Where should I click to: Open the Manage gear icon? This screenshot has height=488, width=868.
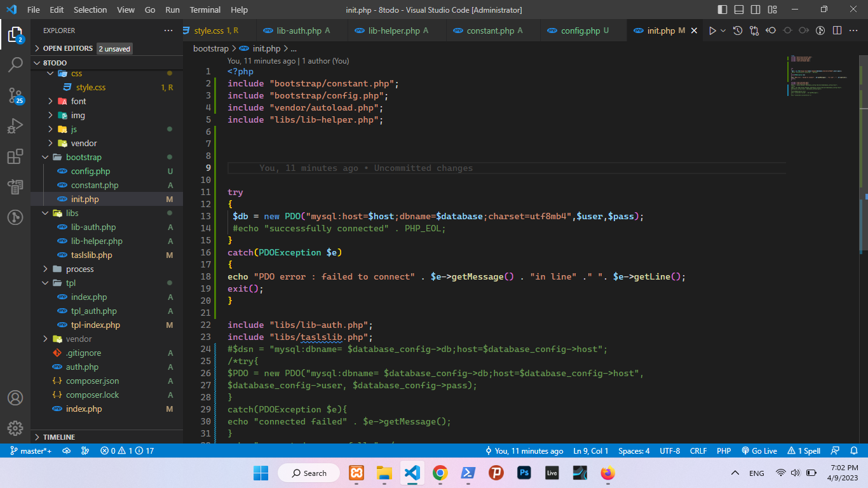(15, 428)
